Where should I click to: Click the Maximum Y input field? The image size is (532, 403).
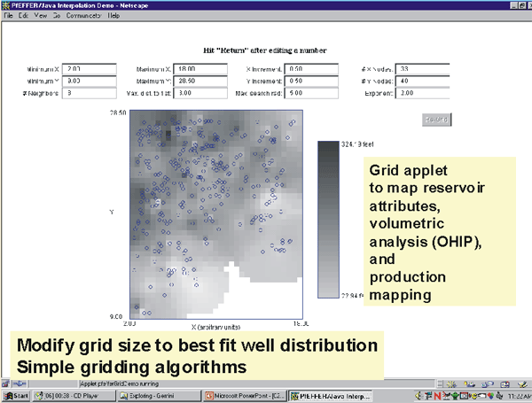[200, 81]
